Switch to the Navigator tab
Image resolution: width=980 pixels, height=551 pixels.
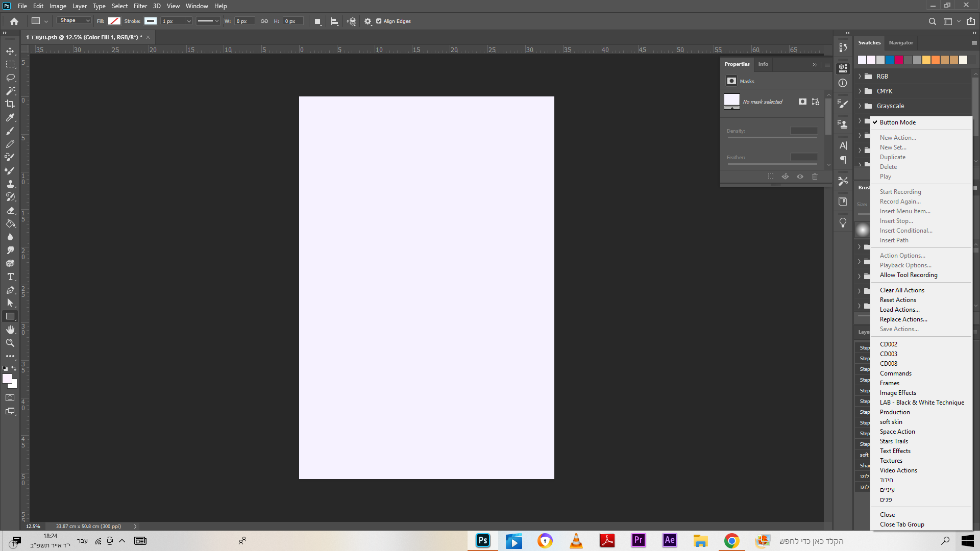coord(900,43)
